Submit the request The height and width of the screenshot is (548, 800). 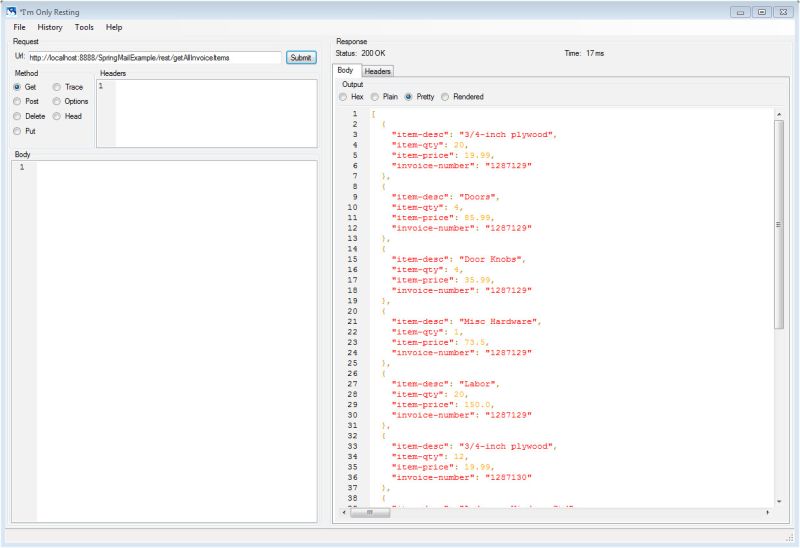click(x=301, y=58)
